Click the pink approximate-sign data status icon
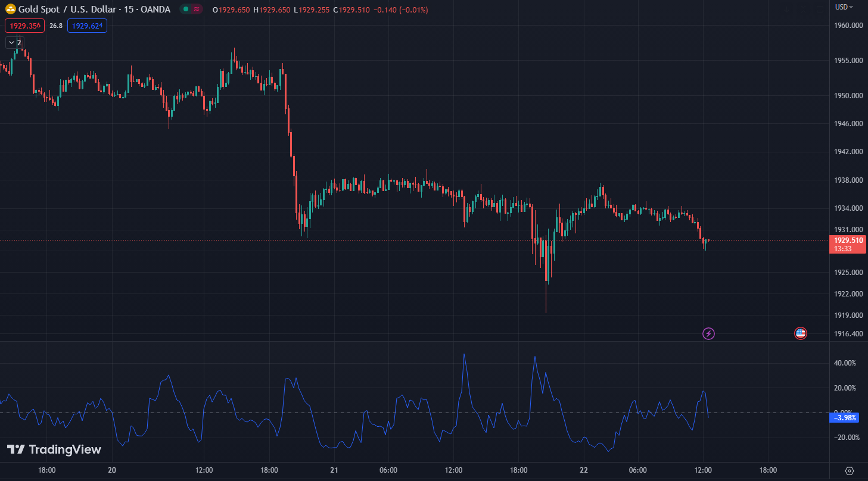Image resolution: width=868 pixels, height=481 pixels. coord(197,10)
